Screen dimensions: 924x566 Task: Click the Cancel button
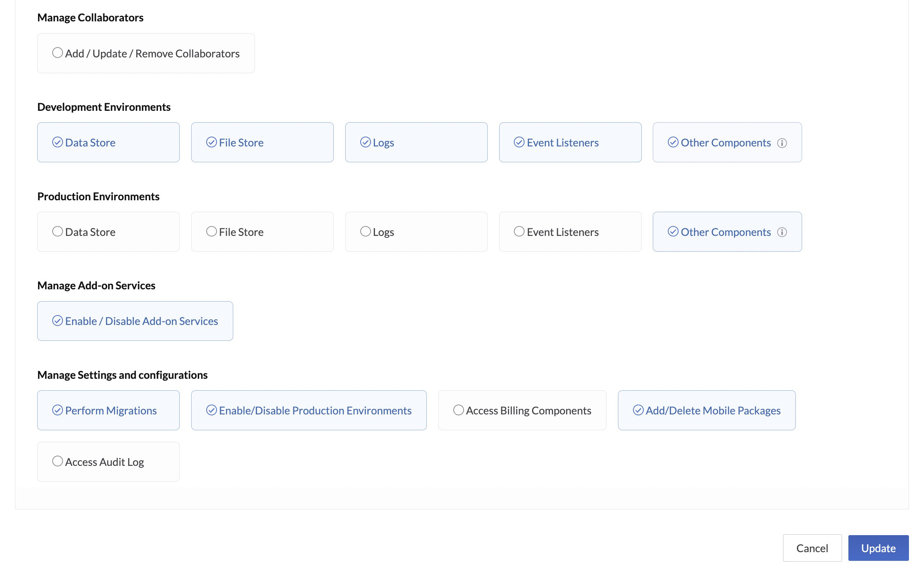coord(812,548)
